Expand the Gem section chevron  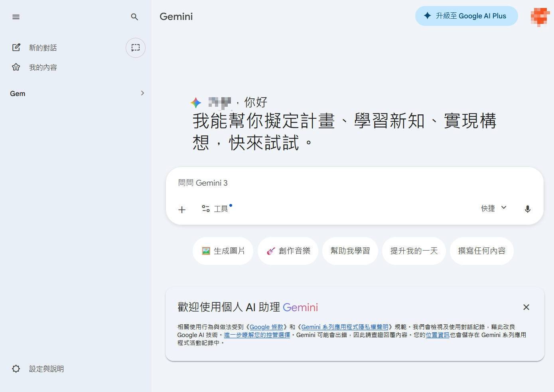coord(142,93)
